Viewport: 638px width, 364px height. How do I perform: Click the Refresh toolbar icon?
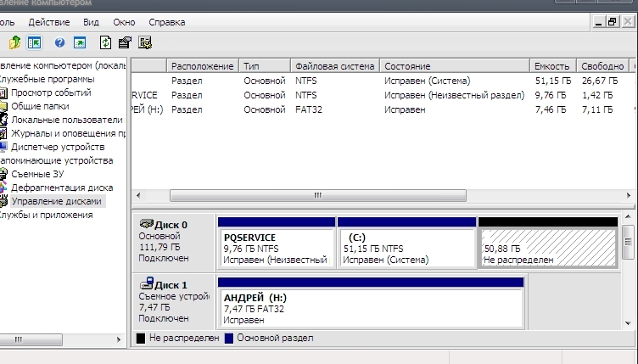click(x=105, y=42)
